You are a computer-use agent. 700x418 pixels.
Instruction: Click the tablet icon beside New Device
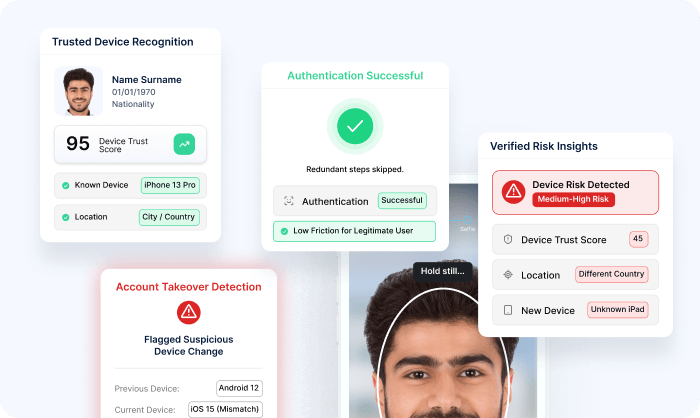508,310
